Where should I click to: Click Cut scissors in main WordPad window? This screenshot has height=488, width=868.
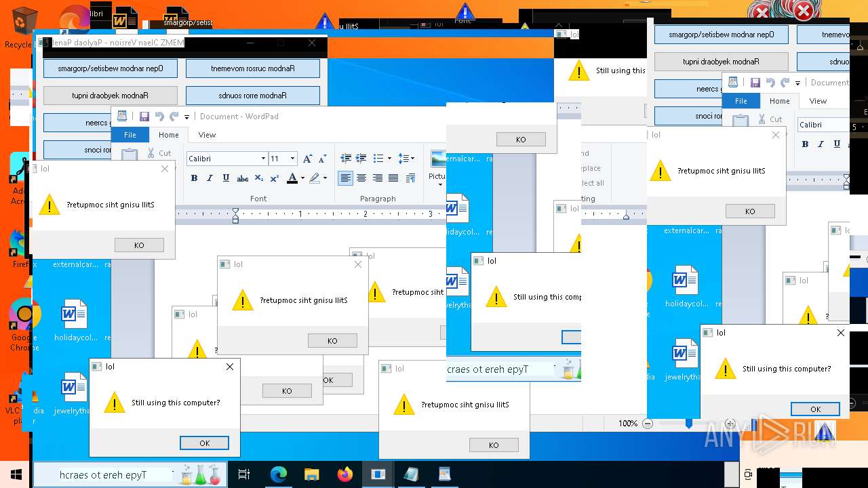pyautogui.click(x=159, y=153)
